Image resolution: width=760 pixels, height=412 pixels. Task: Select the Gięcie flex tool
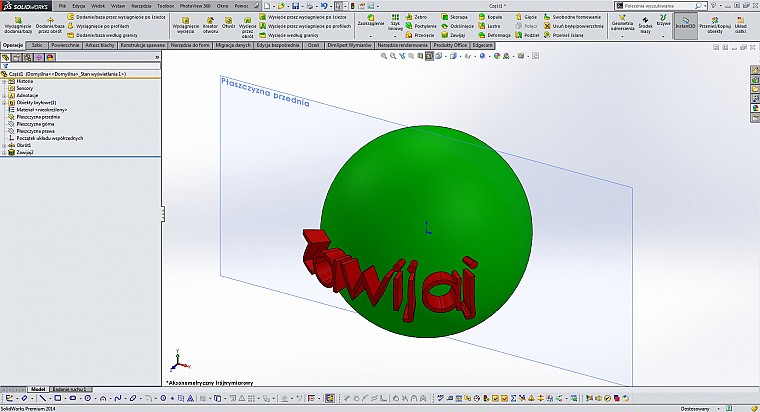(x=526, y=17)
